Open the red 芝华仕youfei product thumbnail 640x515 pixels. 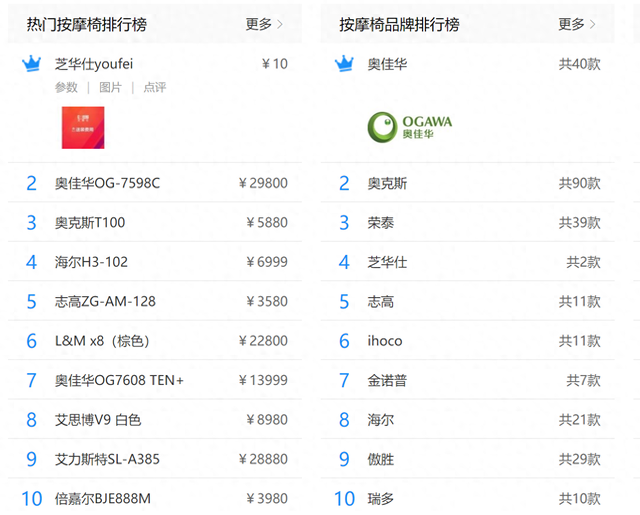click(x=83, y=128)
